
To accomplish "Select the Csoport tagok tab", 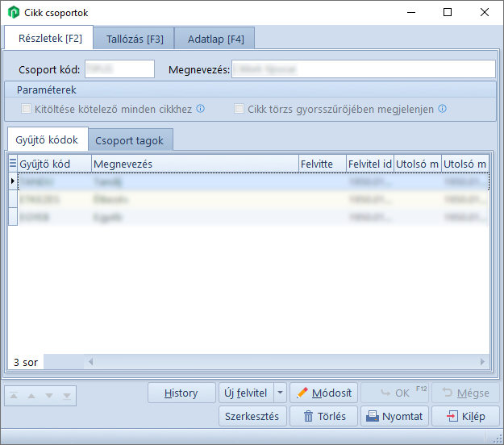I will 129,140.
